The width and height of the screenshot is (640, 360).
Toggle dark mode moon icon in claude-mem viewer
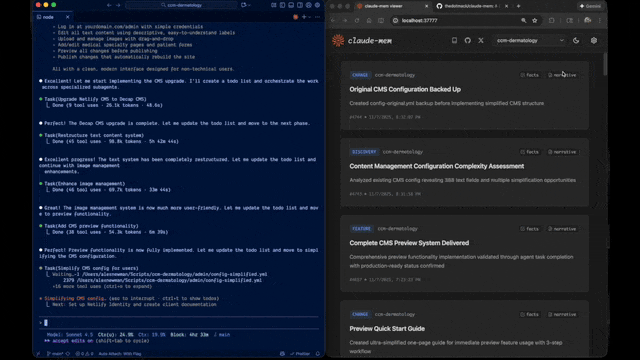coord(576,40)
